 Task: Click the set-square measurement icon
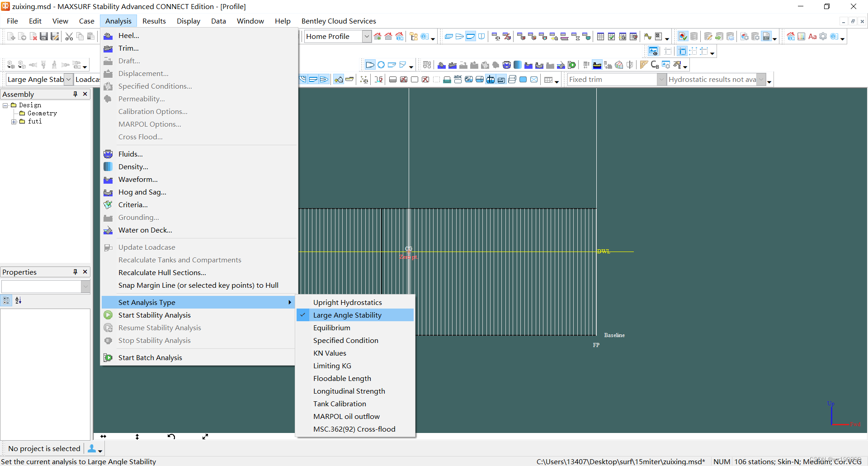[x=644, y=65]
